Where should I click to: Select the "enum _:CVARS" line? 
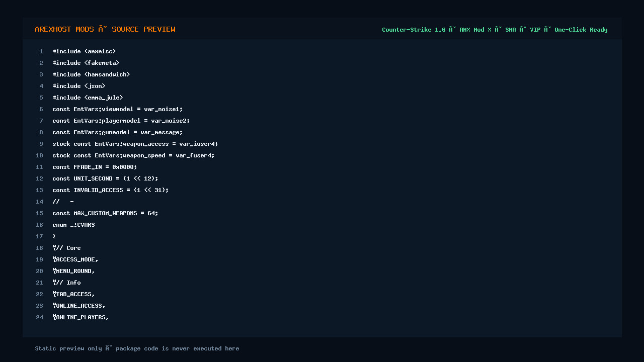click(x=74, y=225)
